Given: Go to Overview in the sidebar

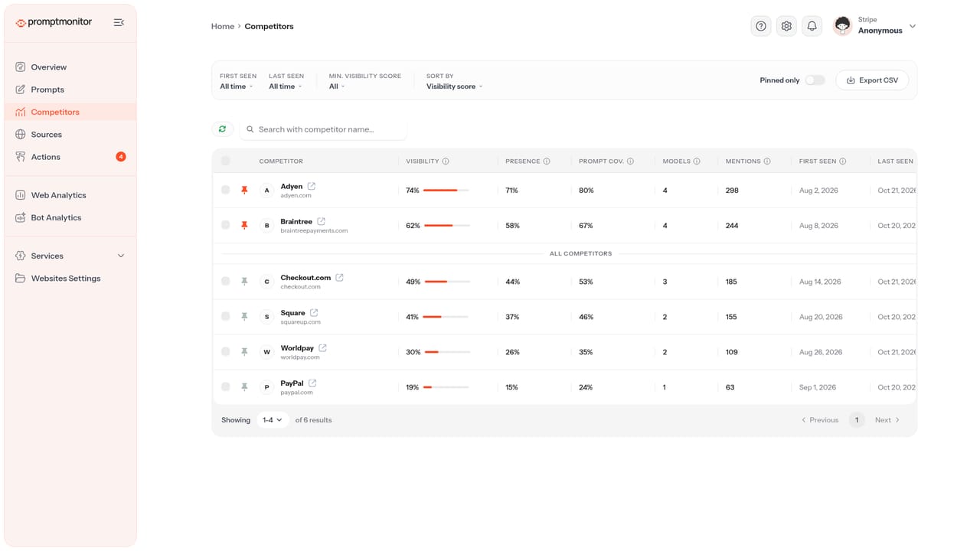Looking at the screenshot, I should (x=70, y=67).
